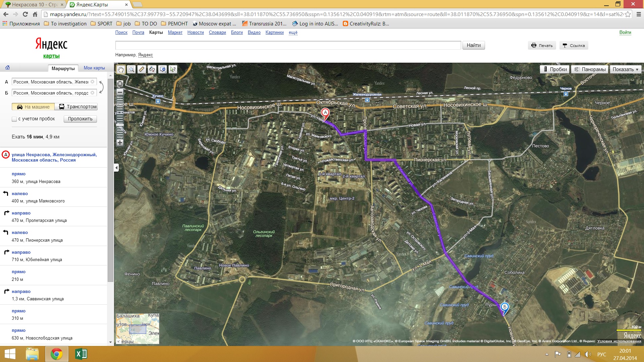Open the Почта link in top menu
Screen dimensions: 644x362
[138, 33]
